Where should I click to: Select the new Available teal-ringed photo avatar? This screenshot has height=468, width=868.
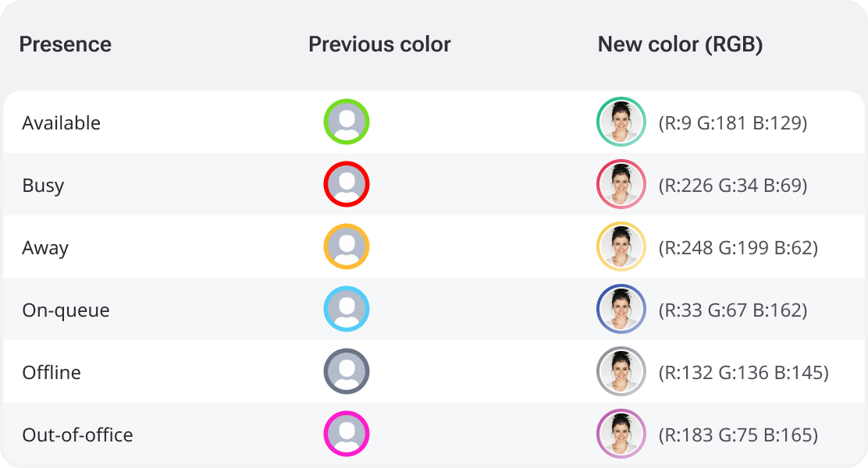pyautogui.click(x=621, y=122)
